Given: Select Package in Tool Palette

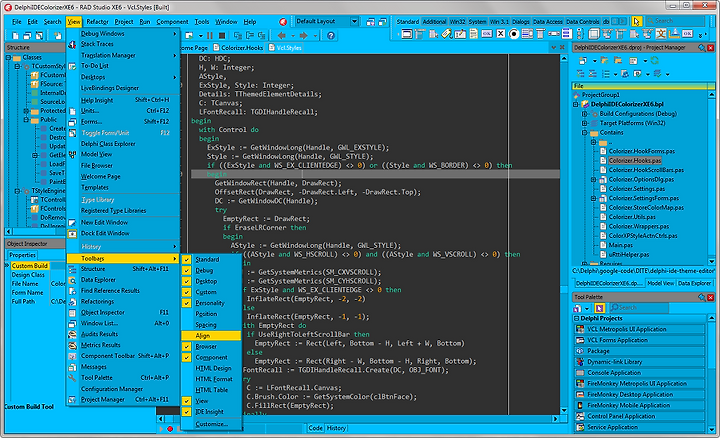Looking at the screenshot, I should pyautogui.click(x=640, y=351).
